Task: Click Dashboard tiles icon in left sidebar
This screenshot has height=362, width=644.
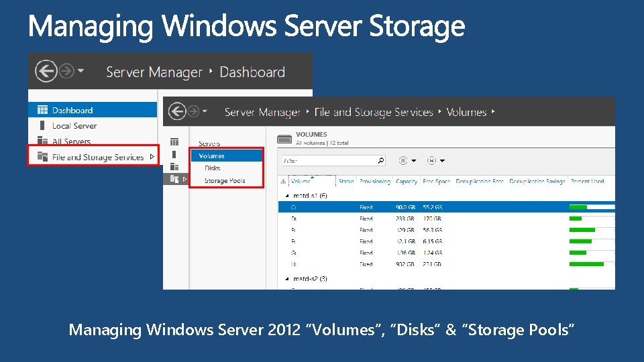Action: (x=42, y=109)
